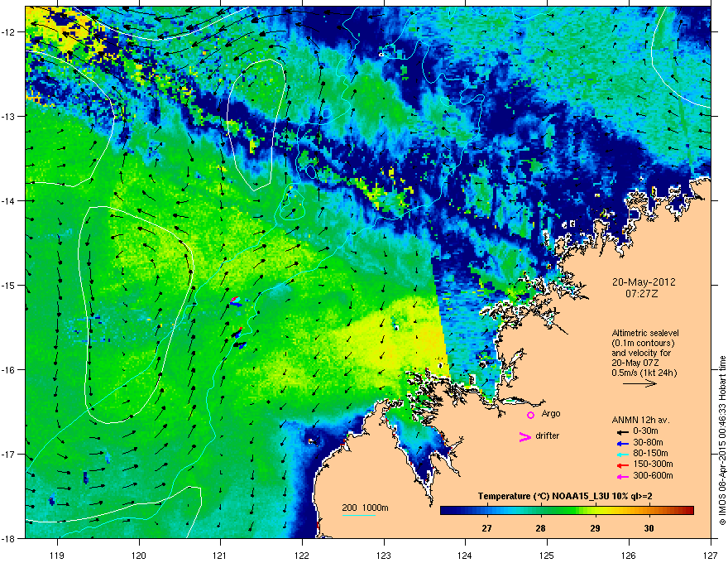Click the black 0-30m arrow in the ANMN legend
Viewport: 728px width, 563px height.
pyautogui.click(x=622, y=432)
